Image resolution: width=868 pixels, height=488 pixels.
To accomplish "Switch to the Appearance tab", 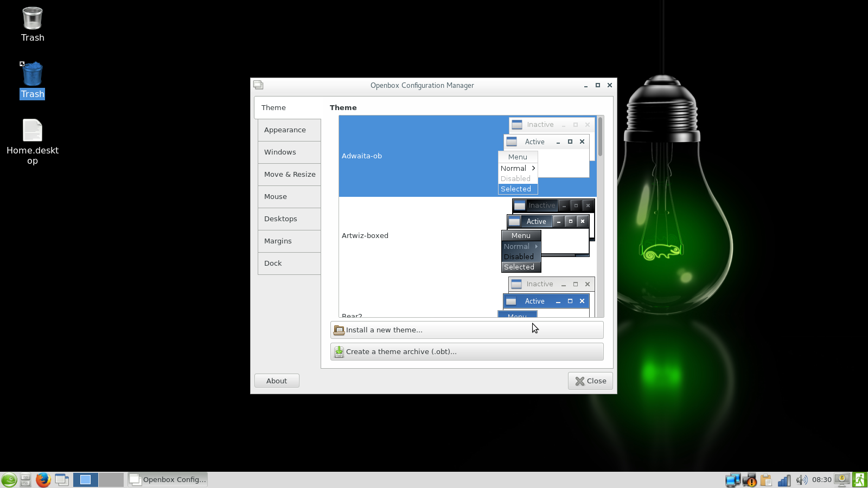I will pos(289,130).
